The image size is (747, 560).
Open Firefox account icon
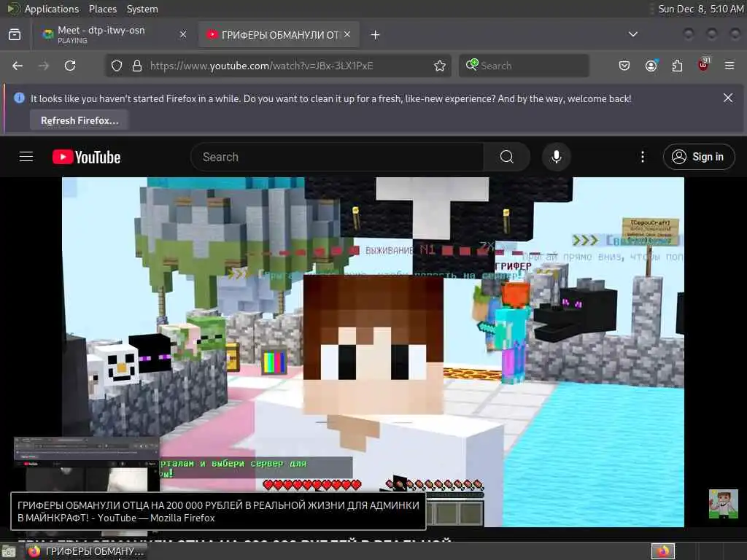click(x=651, y=66)
